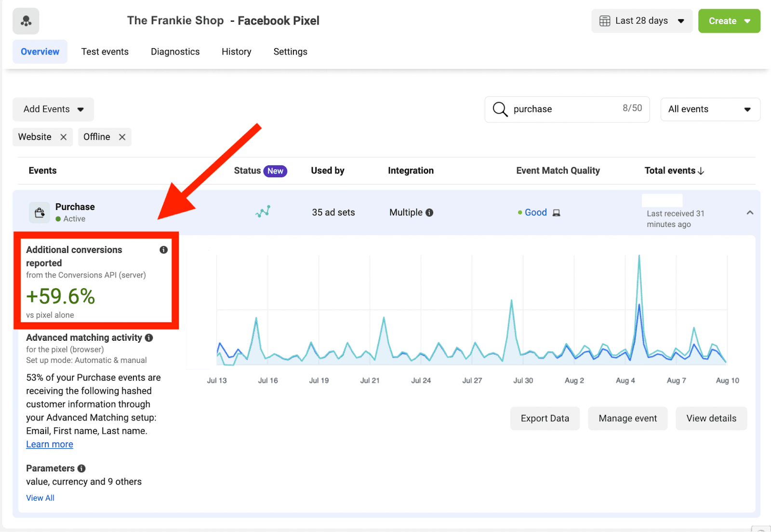
Task: Switch to the Overview tab
Action: tap(40, 52)
